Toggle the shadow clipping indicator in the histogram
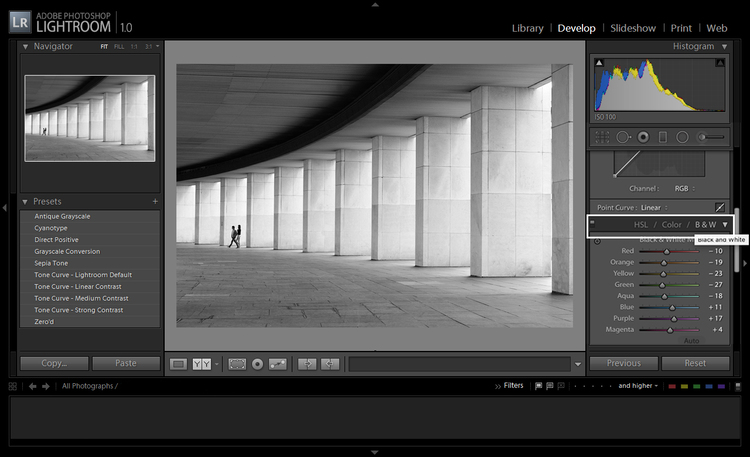Viewport: 750px width, 457px height. (599, 63)
